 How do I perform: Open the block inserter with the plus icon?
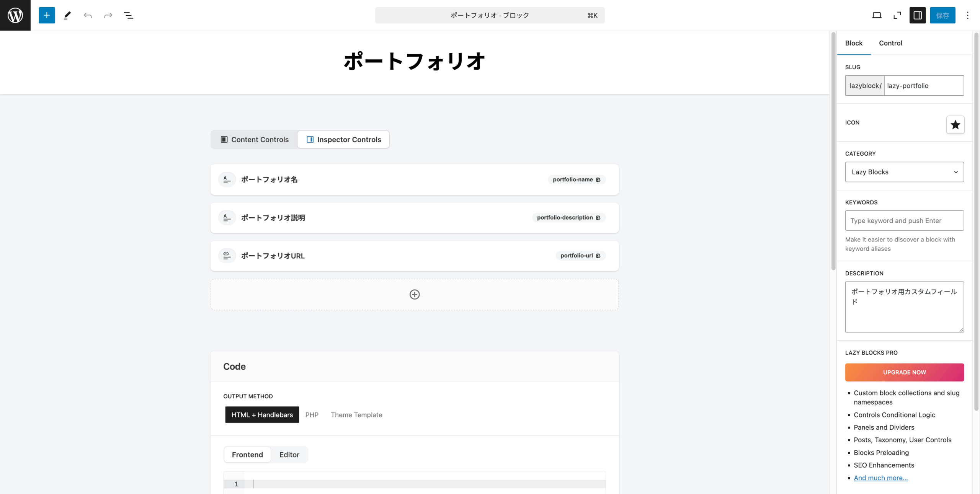click(47, 15)
